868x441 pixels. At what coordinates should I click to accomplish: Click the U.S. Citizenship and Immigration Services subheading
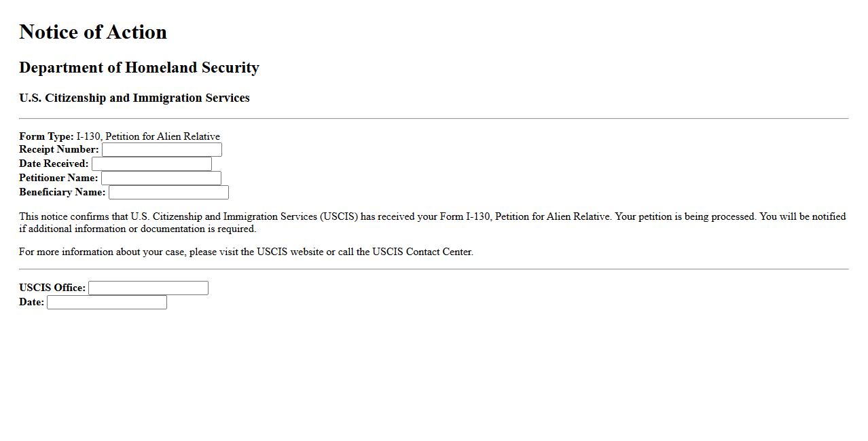tap(134, 98)
